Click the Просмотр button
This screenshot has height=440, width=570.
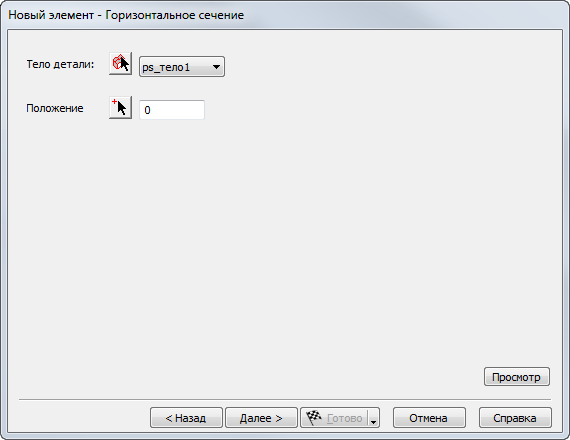[x=517, y=377]
